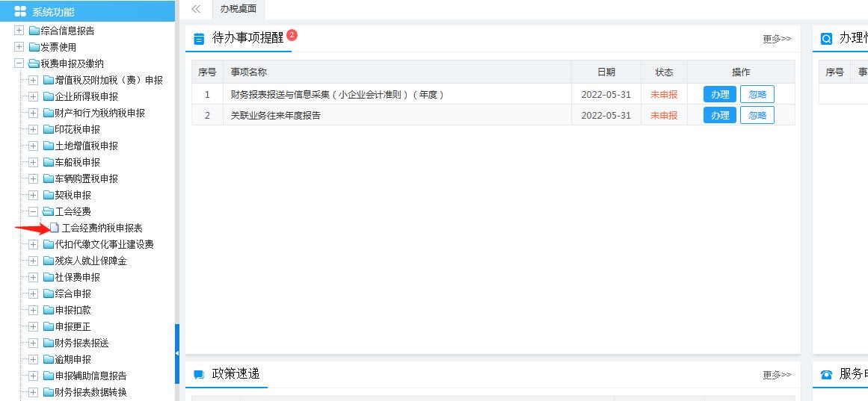Open 更多>> in 待办事项提醒 panel
Viewport: 868px width, 401px height.
(777, 39)
